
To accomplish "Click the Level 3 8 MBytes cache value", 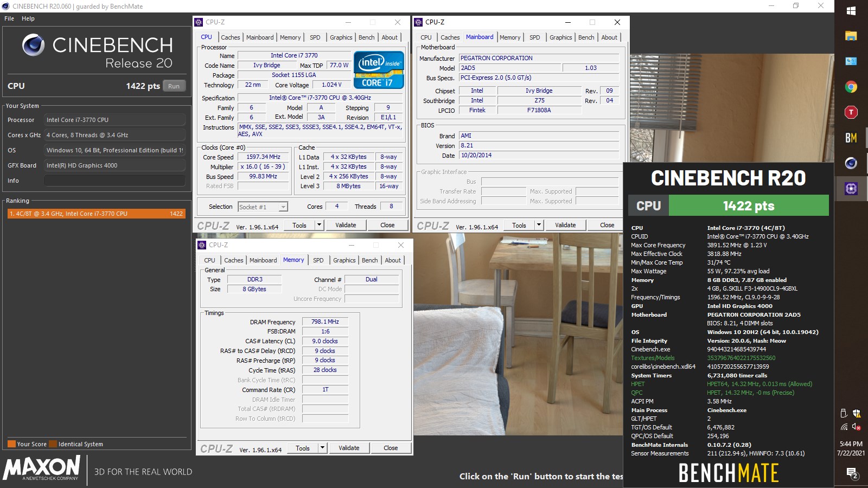I will [x=348, y=186].
